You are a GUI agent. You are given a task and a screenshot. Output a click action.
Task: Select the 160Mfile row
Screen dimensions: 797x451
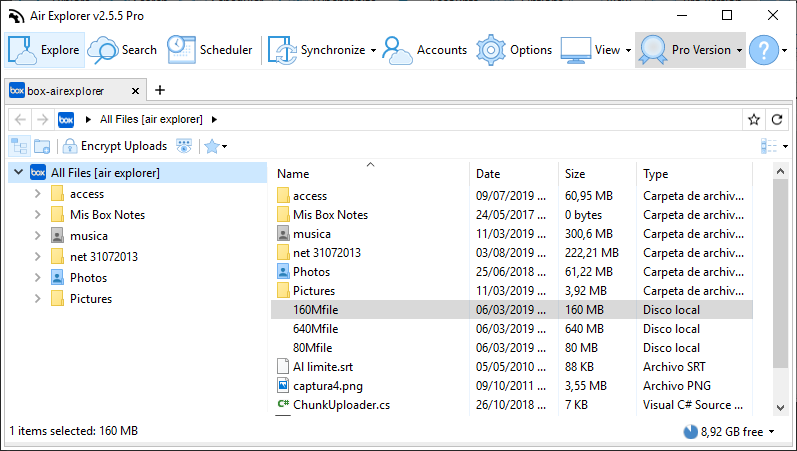point(512,310)
